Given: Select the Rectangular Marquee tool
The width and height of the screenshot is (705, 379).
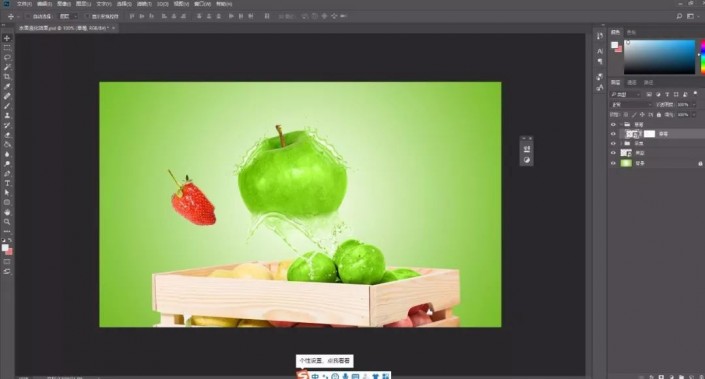Looking at the screenshot, I should coord(7,48).
